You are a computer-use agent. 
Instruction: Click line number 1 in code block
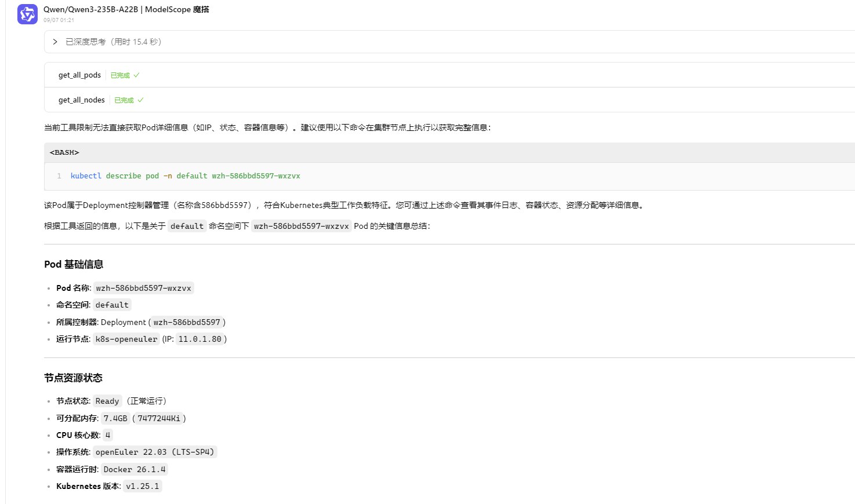coord(59,176)
